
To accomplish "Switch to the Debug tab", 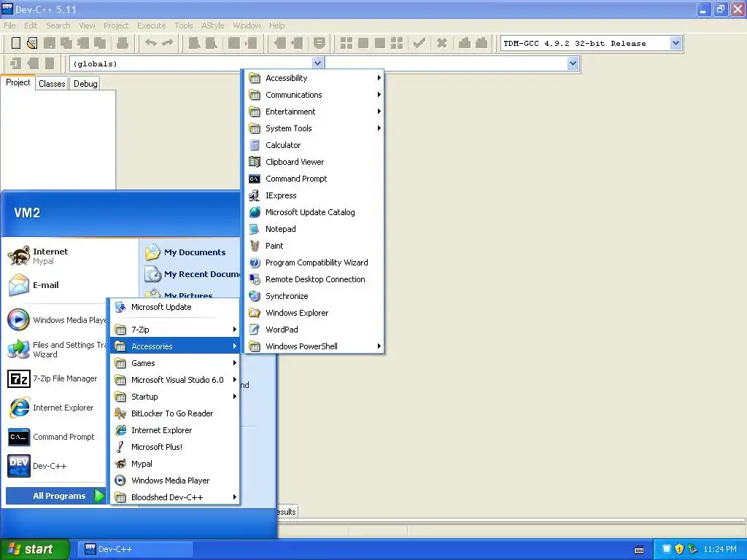I will coord(86,84).
